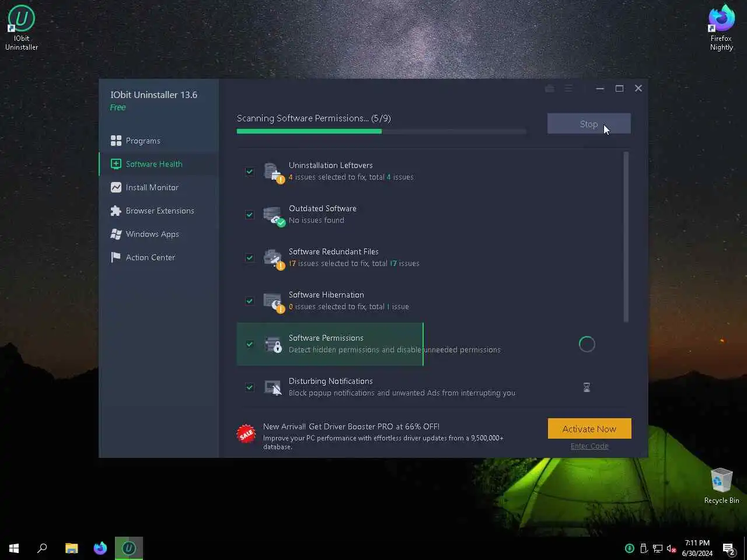Click the IObit tray icon in system tray

[x=630, y=548]
